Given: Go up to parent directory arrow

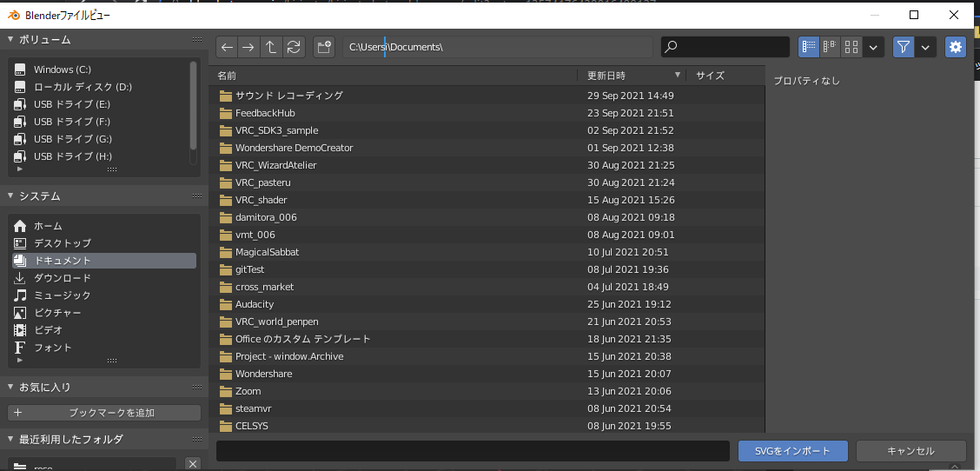Looking at the screenshot, I should (x=271, y=47).
